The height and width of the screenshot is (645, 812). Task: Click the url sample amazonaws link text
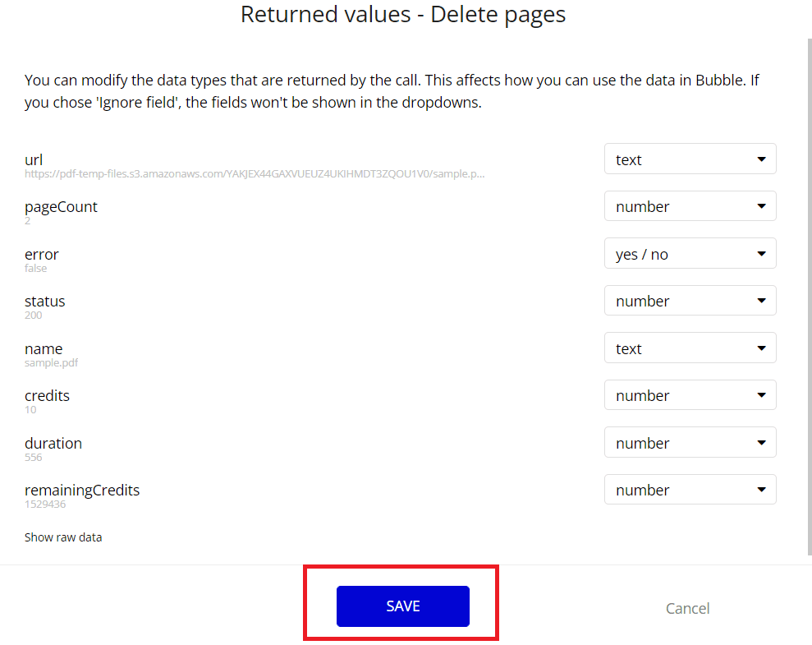coord(255,174)
